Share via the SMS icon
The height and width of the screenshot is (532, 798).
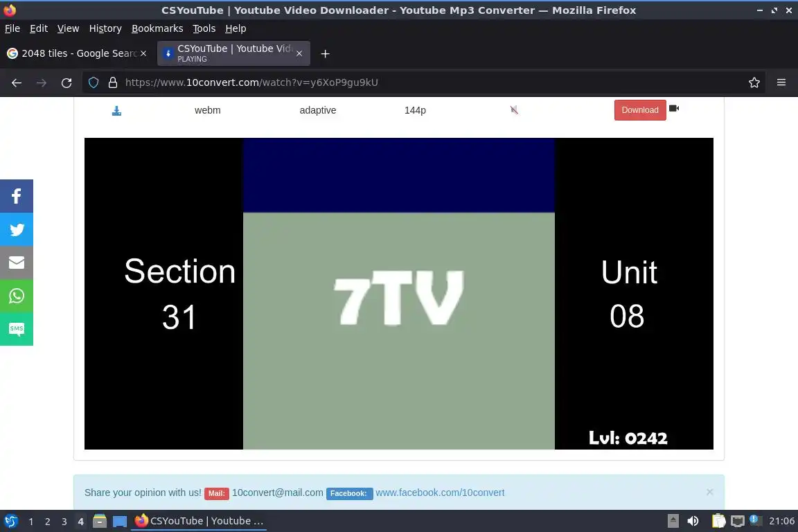coord(17,329)
